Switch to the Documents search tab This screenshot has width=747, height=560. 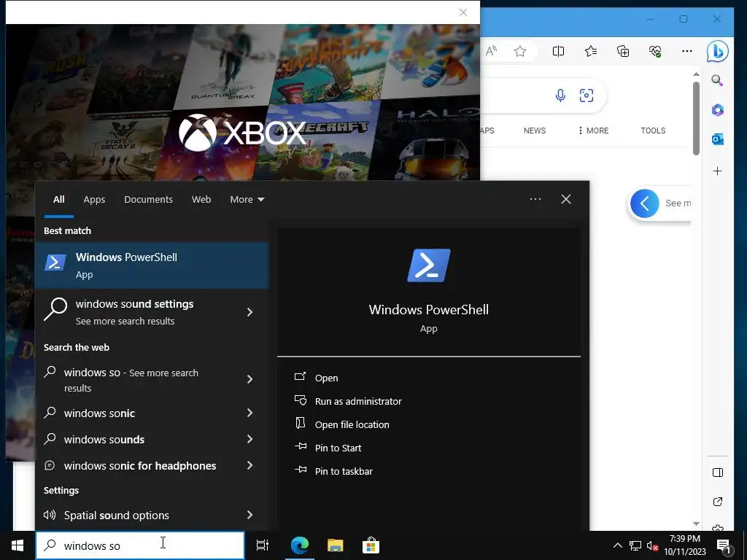point(148,200)
